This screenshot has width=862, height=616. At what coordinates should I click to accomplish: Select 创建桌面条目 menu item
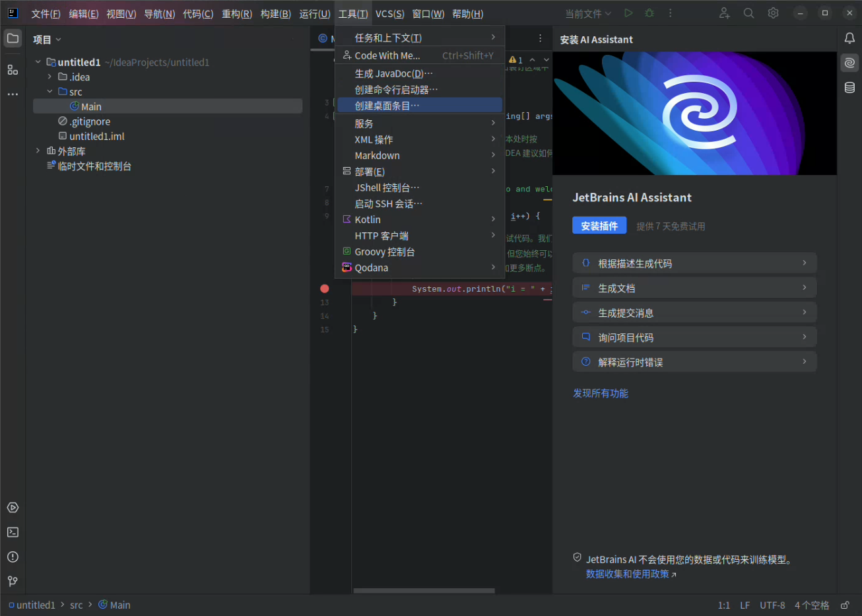click(419, 106)
